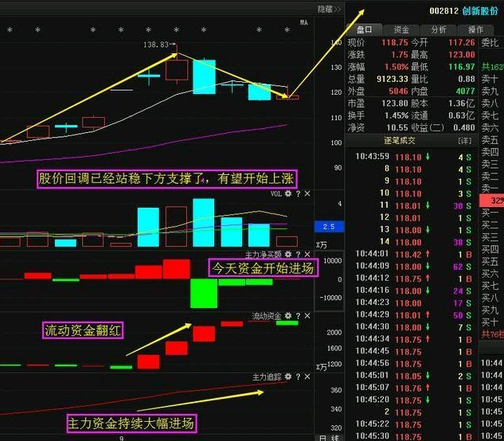This screenshot has height=441, width=504.
Task: Click the 138.83 peak price marker
Action: click(156, 45)
